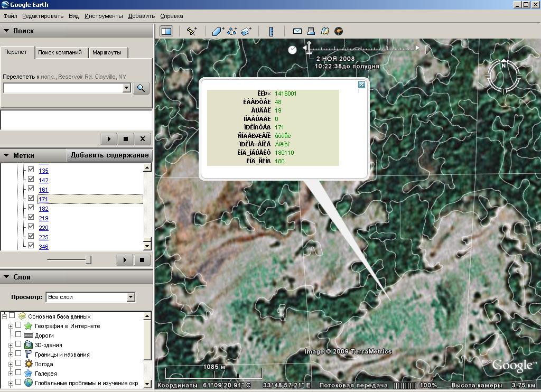Viewport: 541px width, 392px height.
Task: Enable the Основная база данных checkbox
Action: pyautogui.click(x=12, y=315)
